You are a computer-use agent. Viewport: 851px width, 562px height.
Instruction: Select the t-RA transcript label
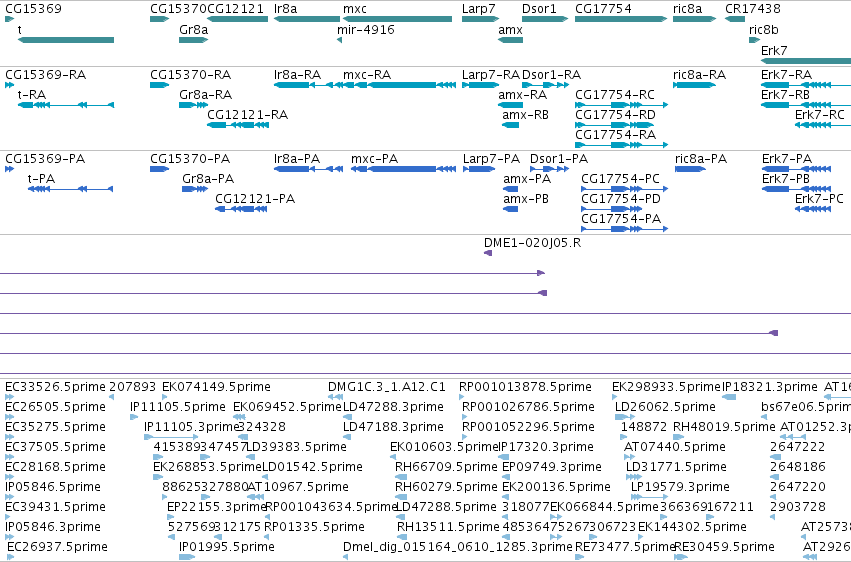click(31, 94)
